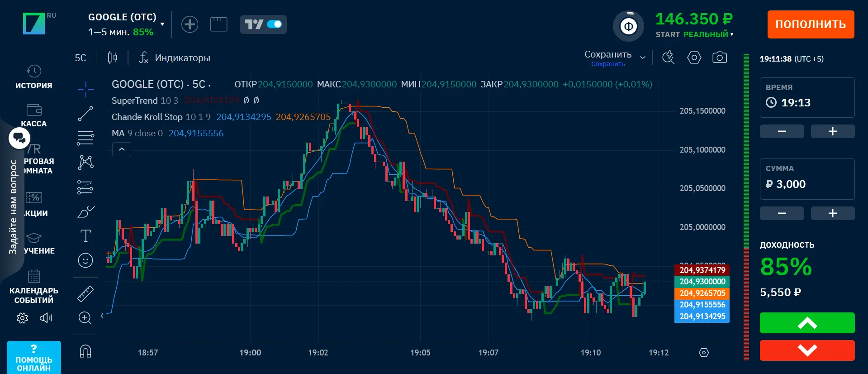Image resolution: width=868 pixels, height=374 pixels.
Task: Collapse the indicator legend chevron
Action: [122, 149]
